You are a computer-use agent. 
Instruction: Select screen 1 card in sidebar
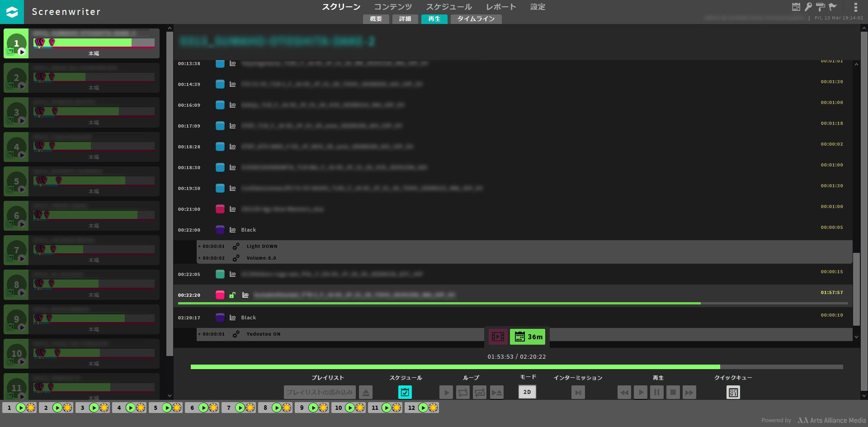81,43
